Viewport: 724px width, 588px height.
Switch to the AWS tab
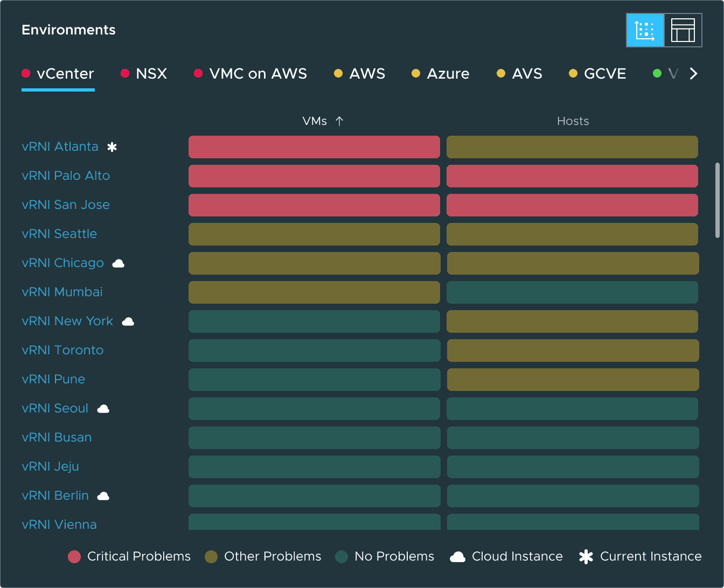(x=360, y=74)
